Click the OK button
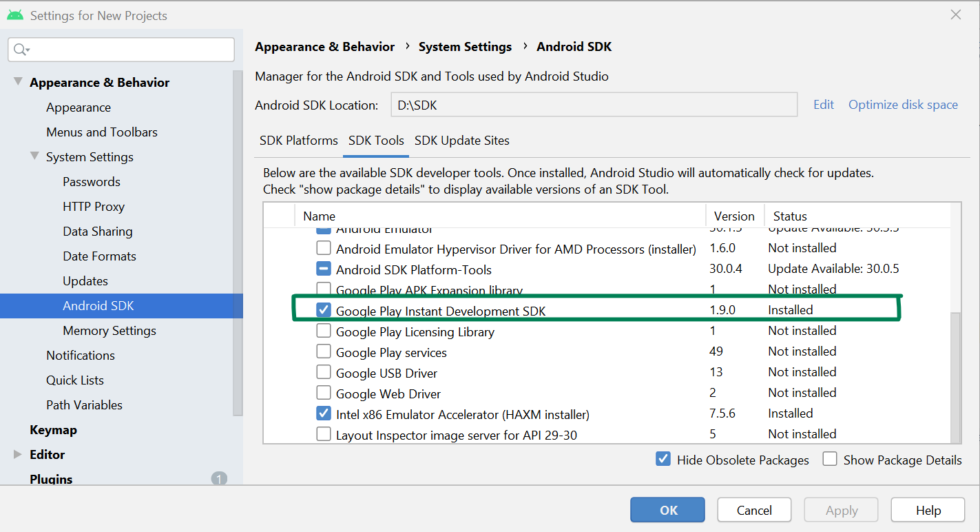 point(667,510)
